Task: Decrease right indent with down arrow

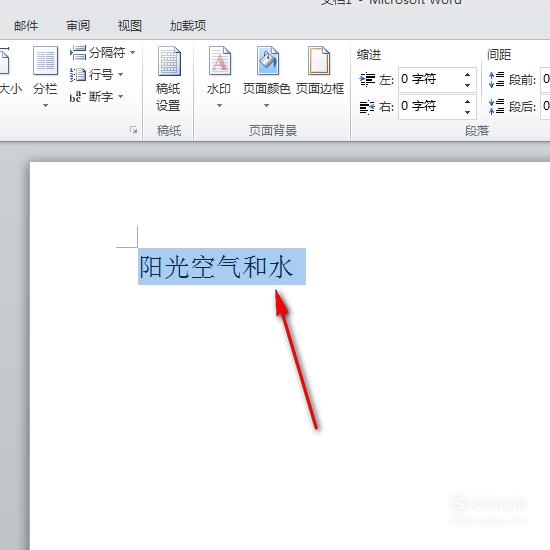Action: tap(468, 112)
